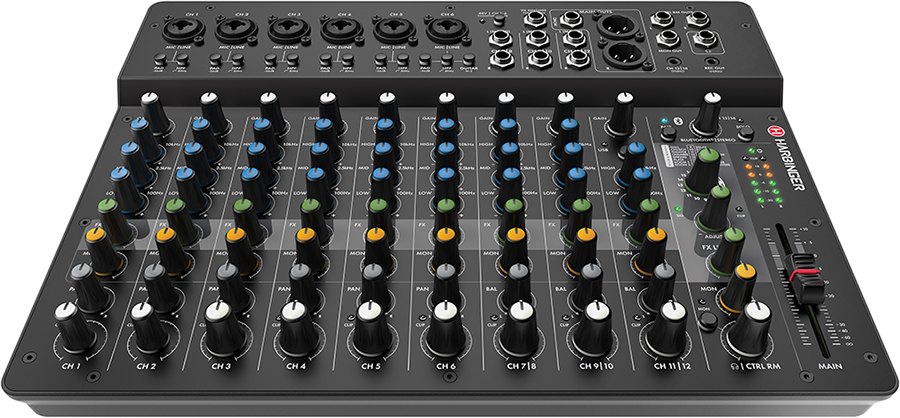Click the CH 1 Gain knob
The width and height of the screenshot is (900, 418).
point(155,113)
